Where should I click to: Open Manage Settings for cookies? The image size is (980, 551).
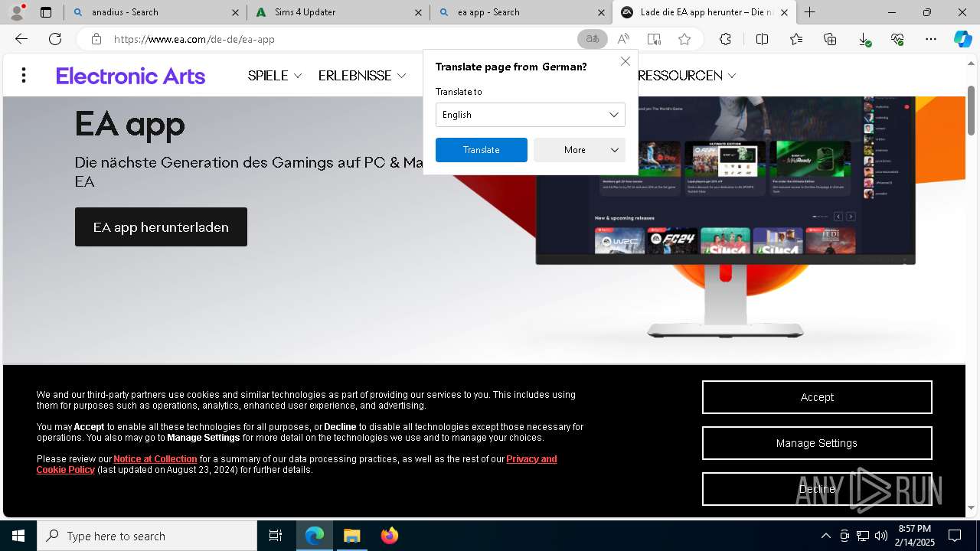click(x=817, y=443)
